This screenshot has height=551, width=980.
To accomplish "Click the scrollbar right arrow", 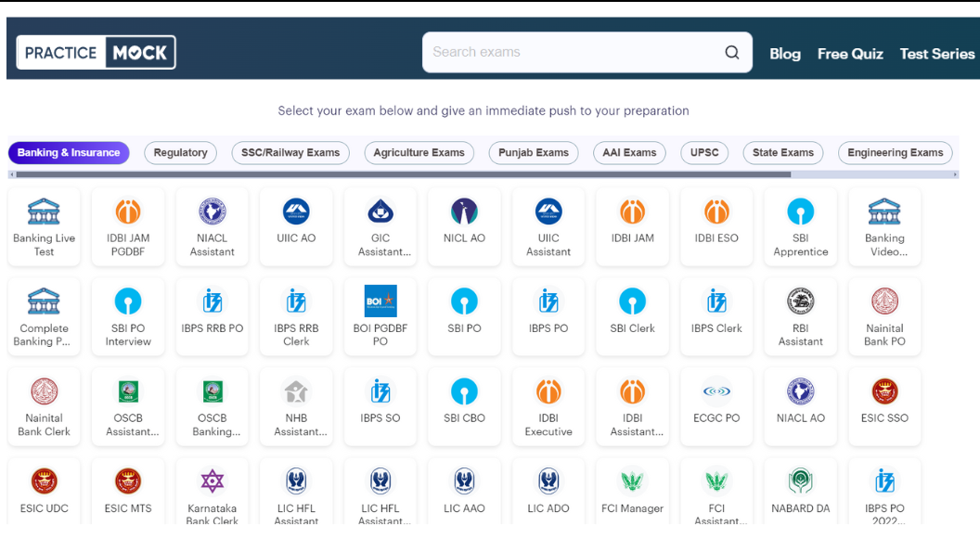I will (956, 174).
